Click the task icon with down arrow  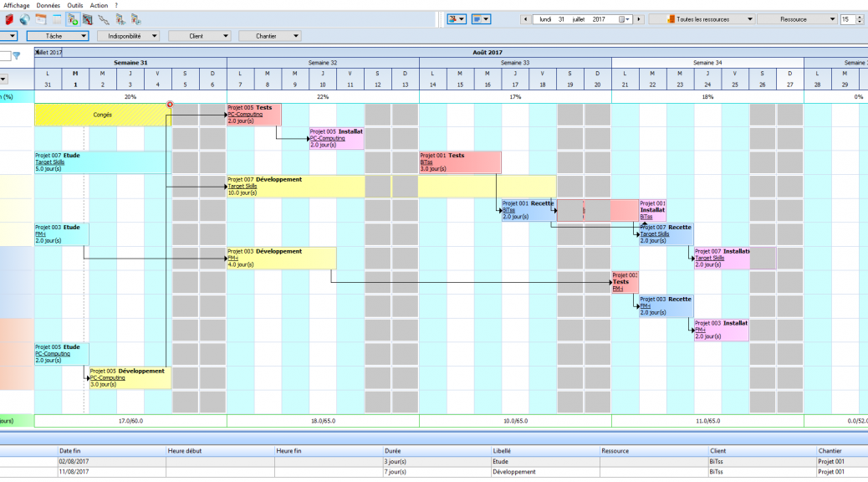(x=120, y=19)
